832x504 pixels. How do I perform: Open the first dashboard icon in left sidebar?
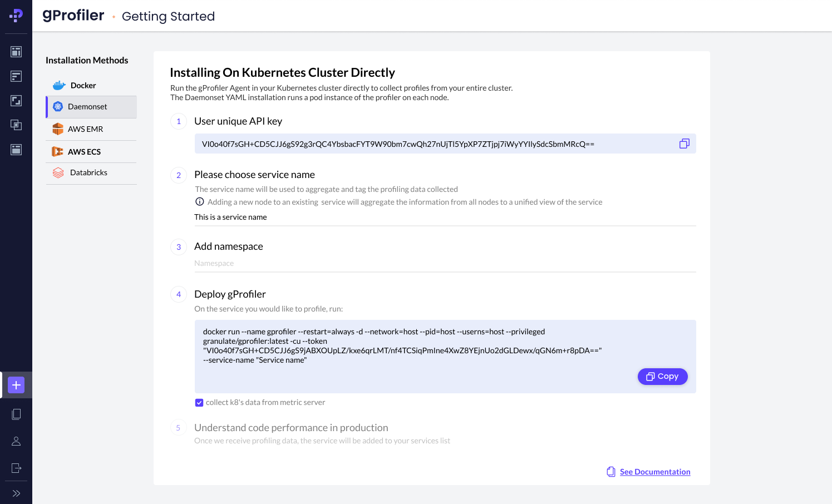16,52
